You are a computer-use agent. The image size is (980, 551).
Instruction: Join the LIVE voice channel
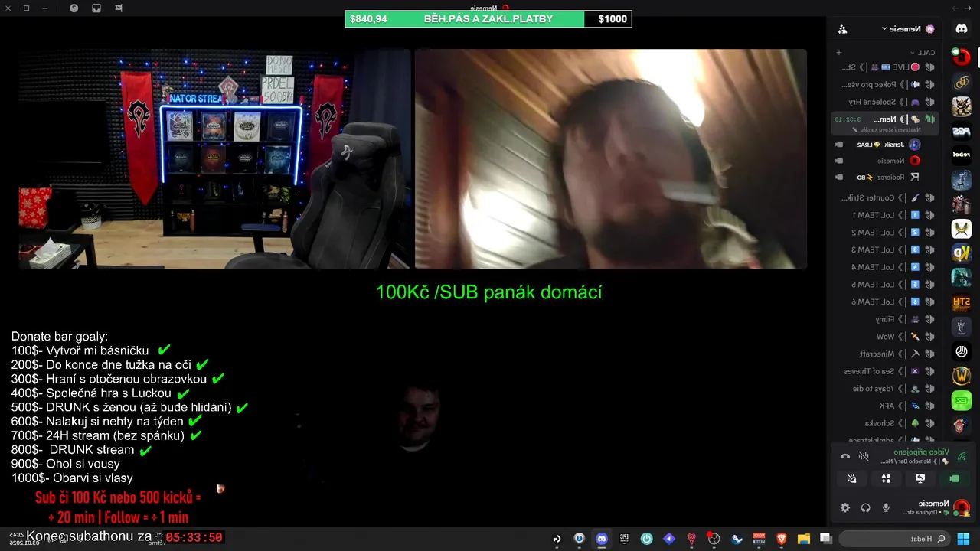point(886,67)
